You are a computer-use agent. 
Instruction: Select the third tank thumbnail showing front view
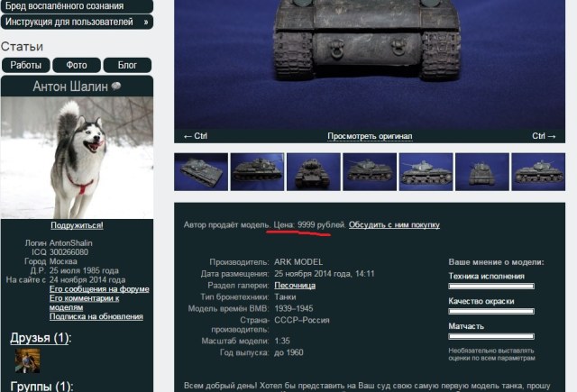(314, 172)
